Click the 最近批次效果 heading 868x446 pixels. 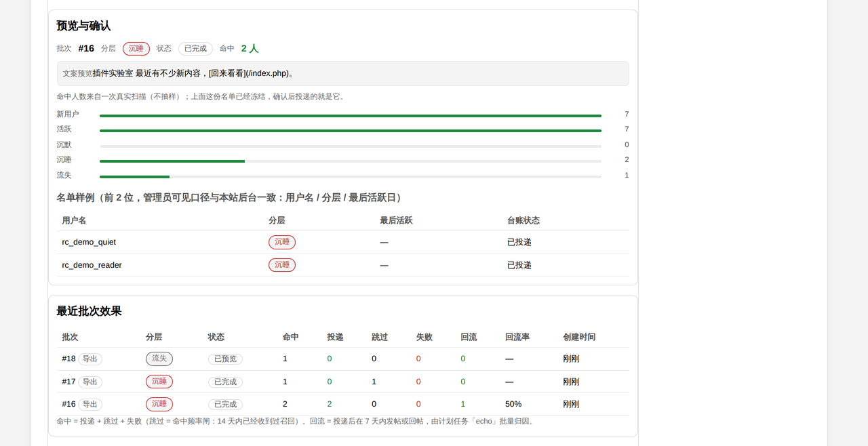[89, 311]
